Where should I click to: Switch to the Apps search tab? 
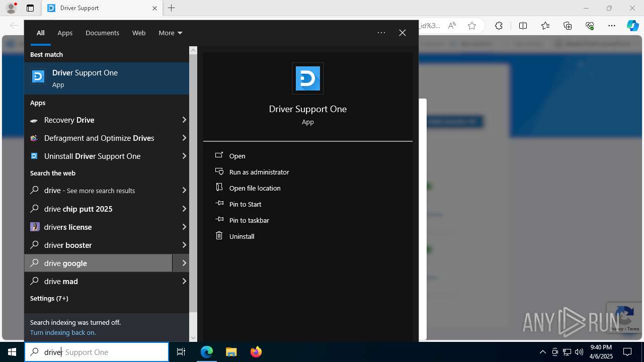[65, 33]
